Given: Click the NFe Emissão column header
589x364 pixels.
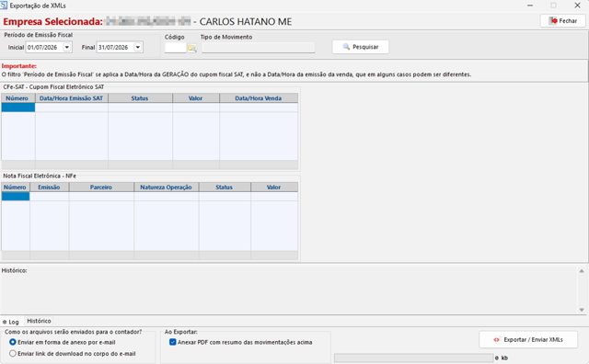Looking at the screenshot, I should 49,188.
